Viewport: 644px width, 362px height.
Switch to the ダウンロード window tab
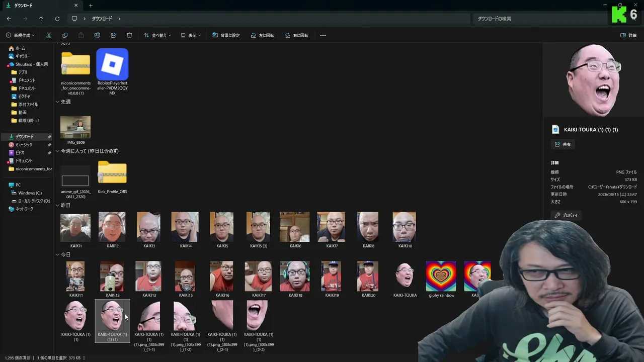point(43,6)
